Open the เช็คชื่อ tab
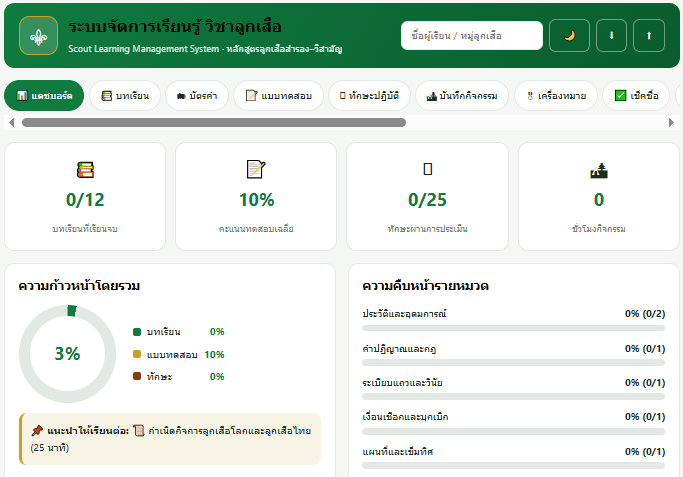The width and height of the screenshot is (683, 477). tap(636, 95)
